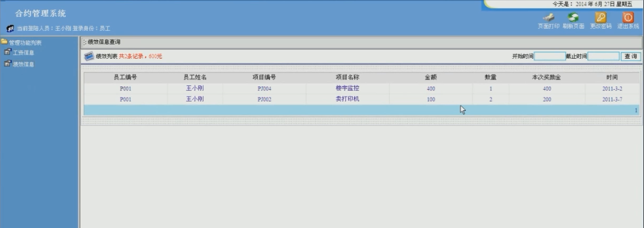This screenshot has height=228, width=644.
Task: Click the 查询 search button
Action: (631, 56)
